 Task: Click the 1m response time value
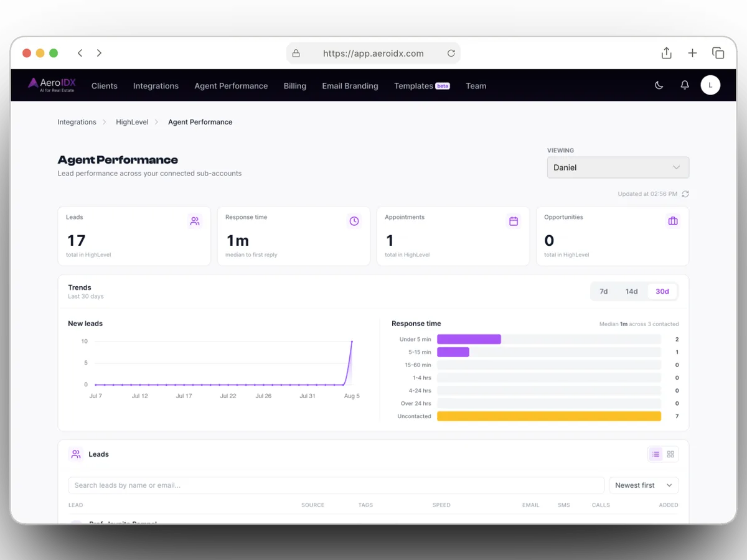238,240
